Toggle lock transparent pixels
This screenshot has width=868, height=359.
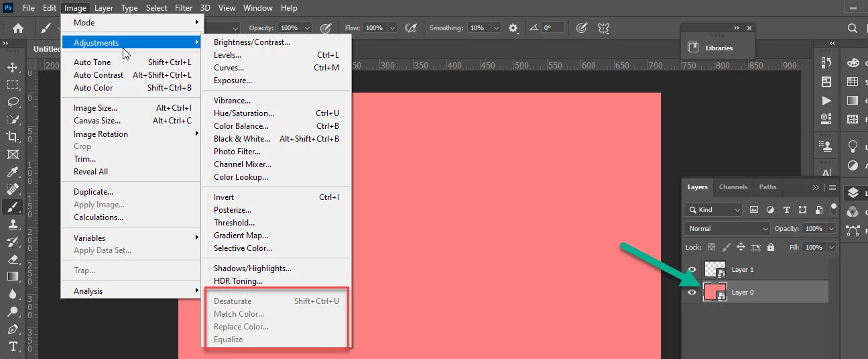click(x=711, y=247)
